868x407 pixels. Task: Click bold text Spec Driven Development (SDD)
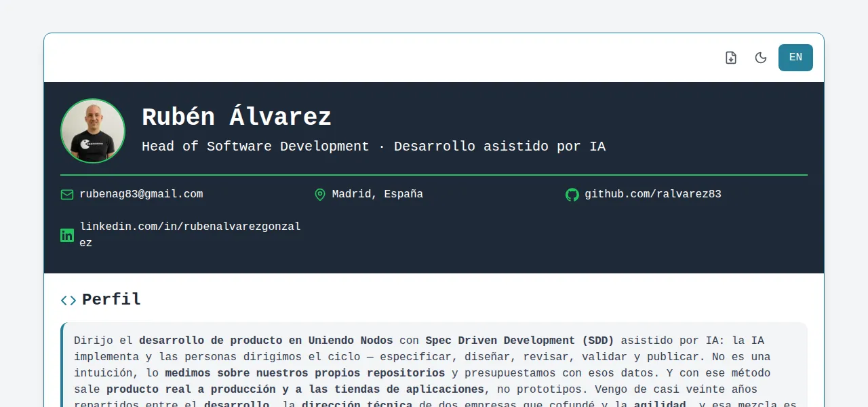click(519, 341)
